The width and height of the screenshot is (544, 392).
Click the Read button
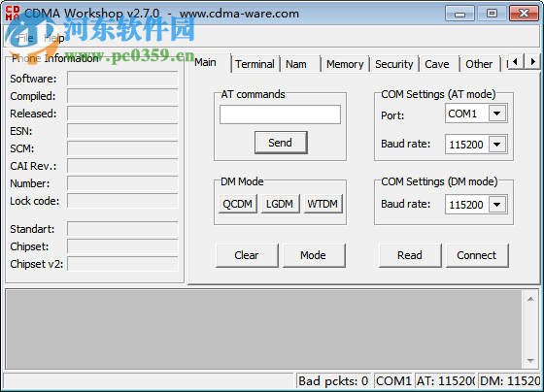pyautogui.click(x=410, y=255)
